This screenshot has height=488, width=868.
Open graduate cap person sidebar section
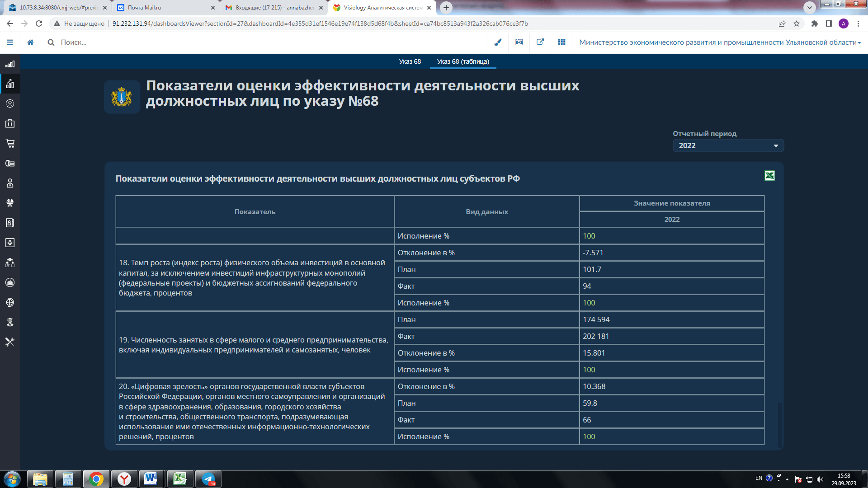coord(10,322)
